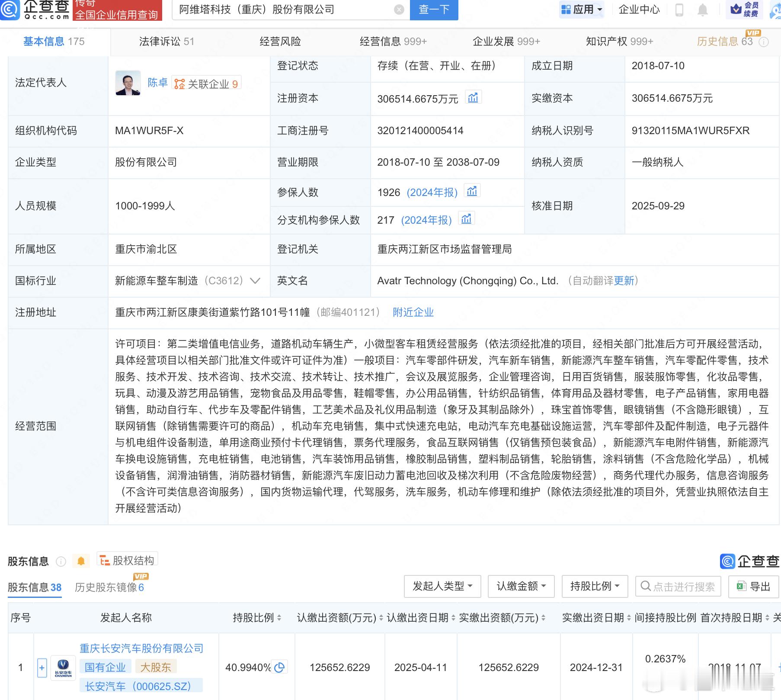Open the 发起人类型 filter dropdown

point(442,586)
